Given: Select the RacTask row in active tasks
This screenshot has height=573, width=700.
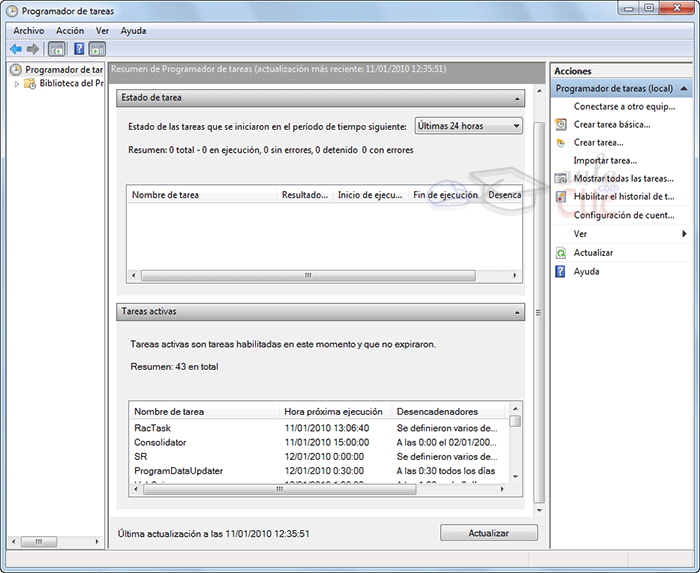Looking at the screenshot, I should (x=154, y=428).
